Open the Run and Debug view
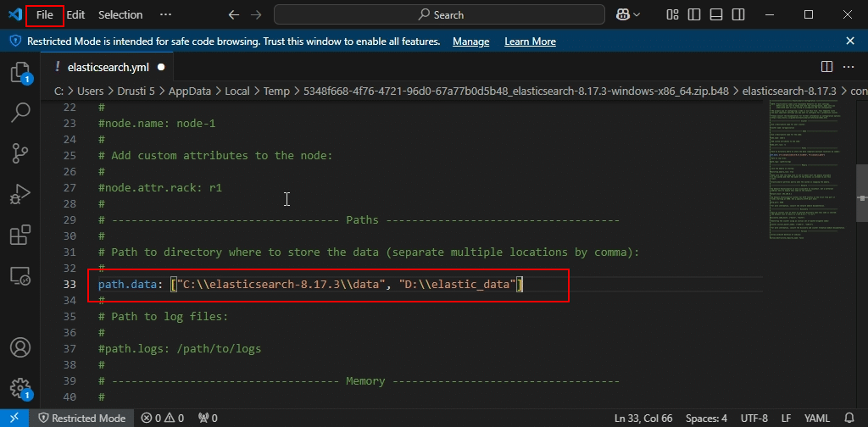 (x=19, y=194)
